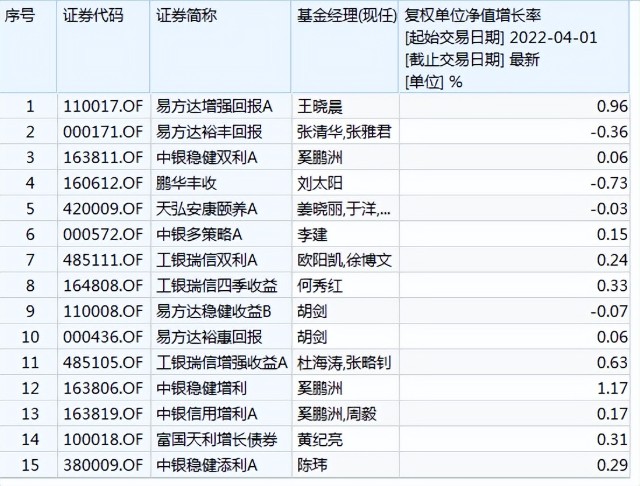
Task: Select fund name 中银稳健添利A
Action: click(207, 465)
